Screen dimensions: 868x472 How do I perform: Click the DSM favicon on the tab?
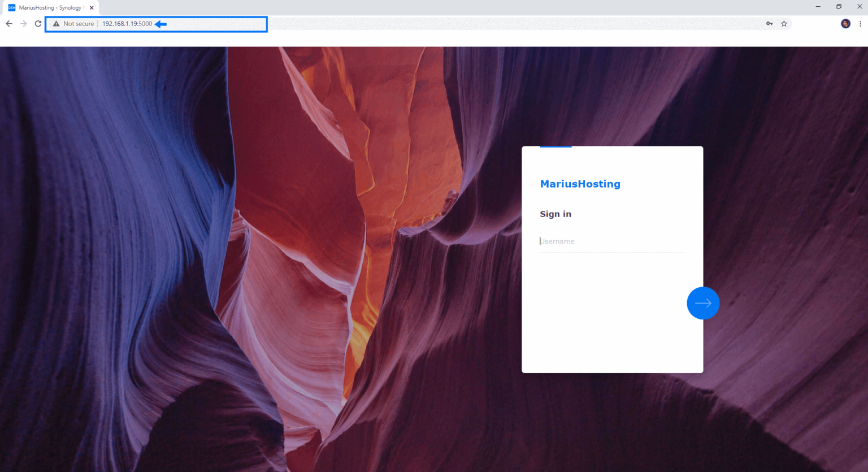(x=11, y=8)
